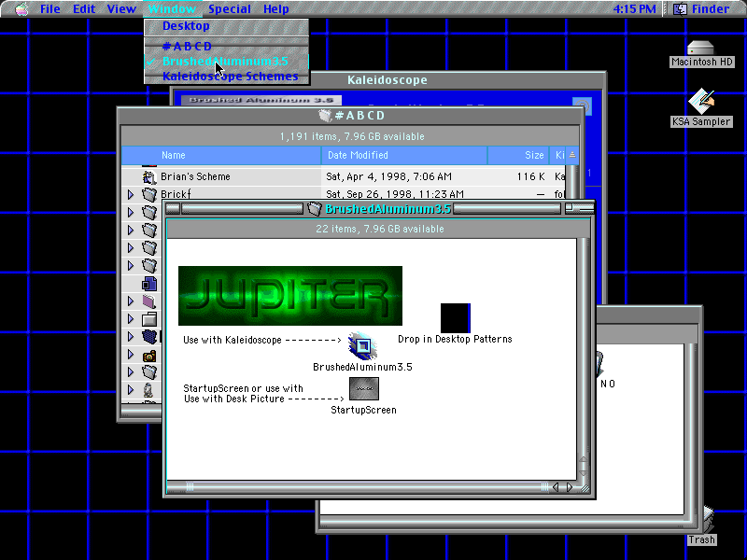Choose checked BrushedAluminum3.5 in Window menu
This screenshot has width=747, height=560.
(227, 62)
